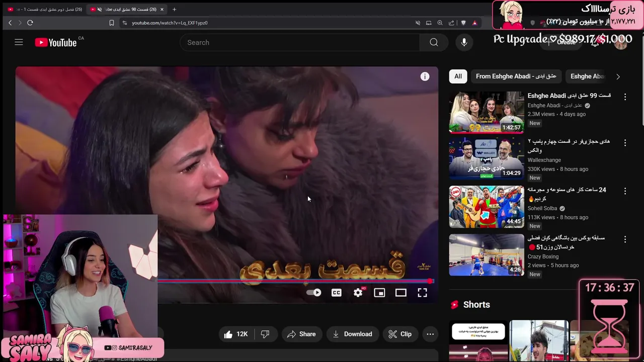
Task: Click the browser forward arrow
Action: point(20,23)
